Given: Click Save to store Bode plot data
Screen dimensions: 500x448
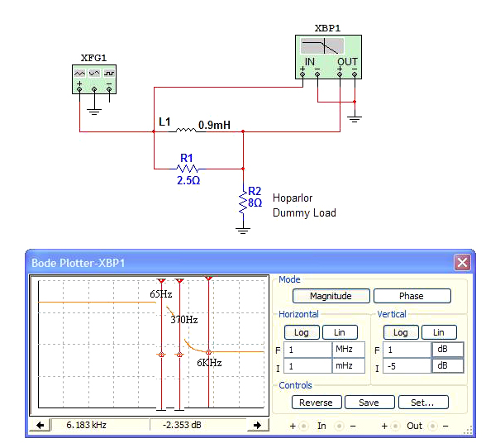Looking at the screenshot, I should [369, 403].
